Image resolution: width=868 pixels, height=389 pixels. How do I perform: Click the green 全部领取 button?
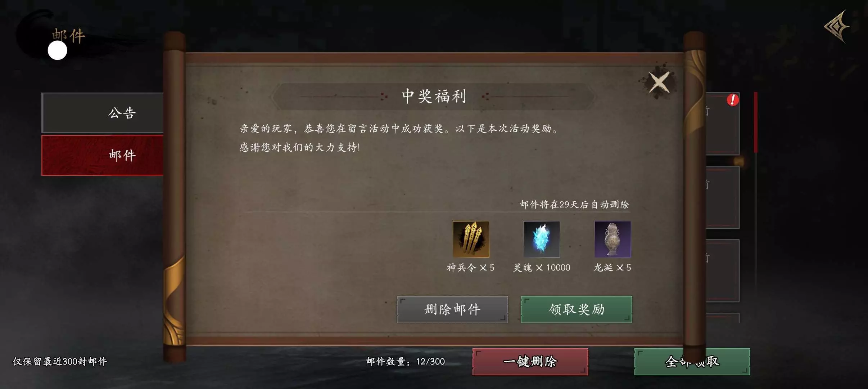(692, 362)
